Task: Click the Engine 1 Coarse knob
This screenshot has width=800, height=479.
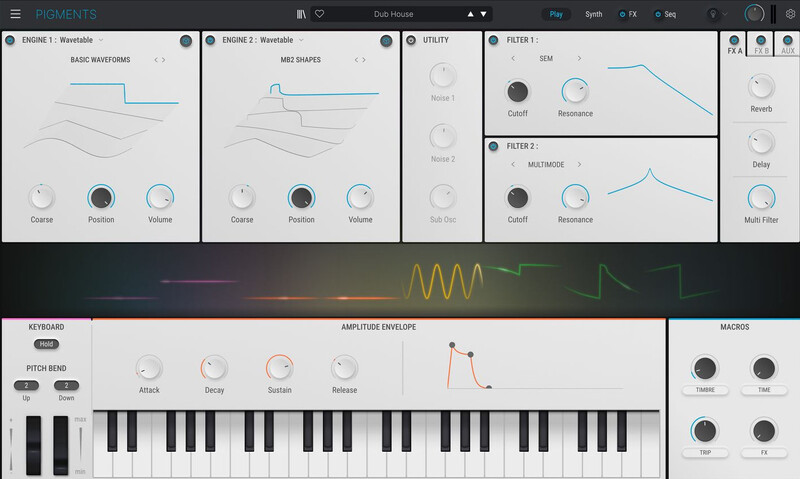Action: 41,197
